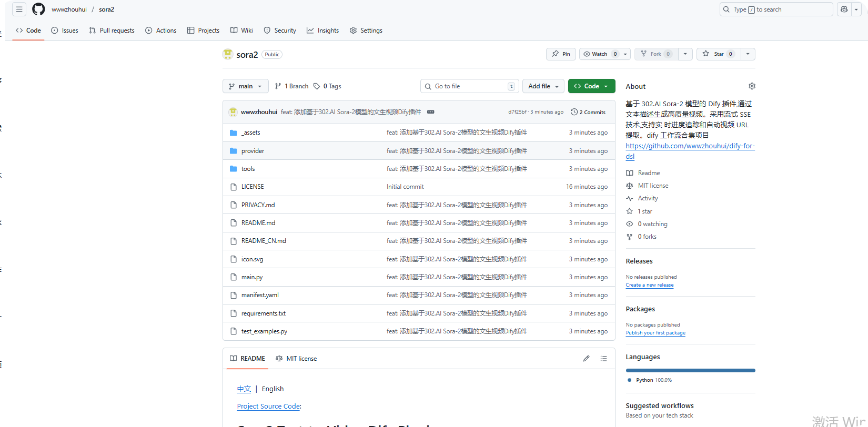Click the main.py file icon
The width and height of the screenshot is (868, 427).
pos(234,277)
